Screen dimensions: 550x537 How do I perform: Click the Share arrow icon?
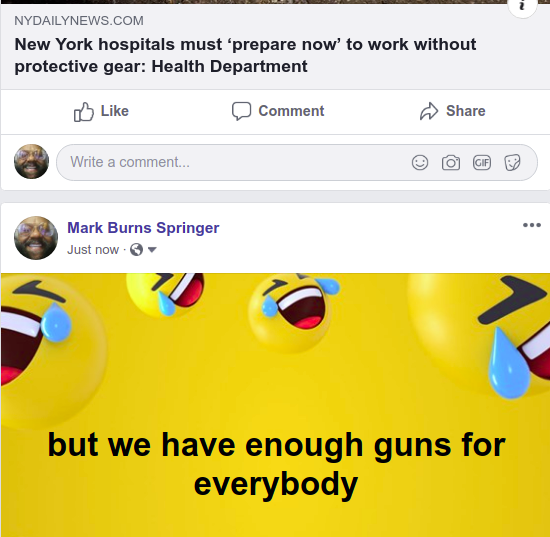(429, 111)
